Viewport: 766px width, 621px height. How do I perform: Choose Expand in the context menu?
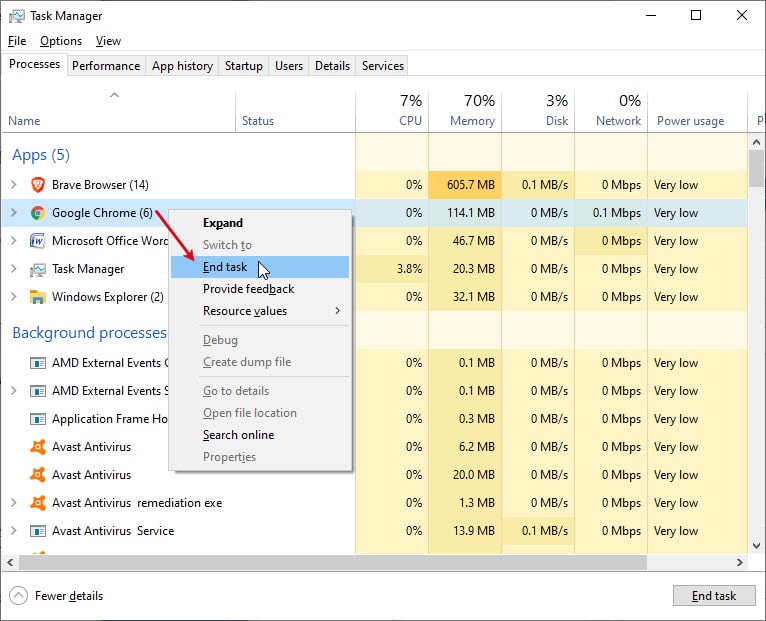[x=260, y=223]
